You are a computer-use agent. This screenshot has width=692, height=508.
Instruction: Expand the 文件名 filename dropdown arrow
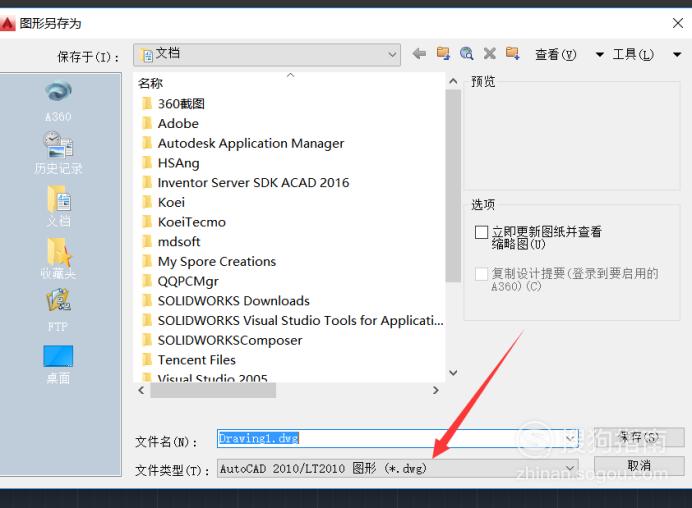tap(570, 438)
